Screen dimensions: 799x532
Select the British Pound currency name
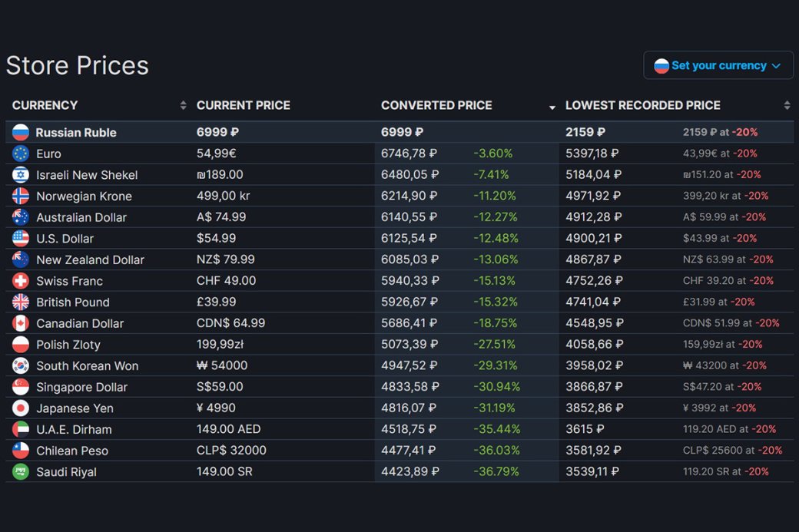[x=73, y=302]
